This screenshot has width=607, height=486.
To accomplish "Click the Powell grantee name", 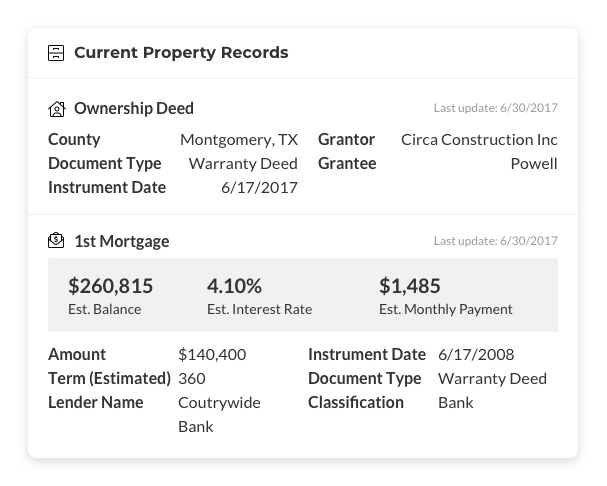I will click(533, 164).
